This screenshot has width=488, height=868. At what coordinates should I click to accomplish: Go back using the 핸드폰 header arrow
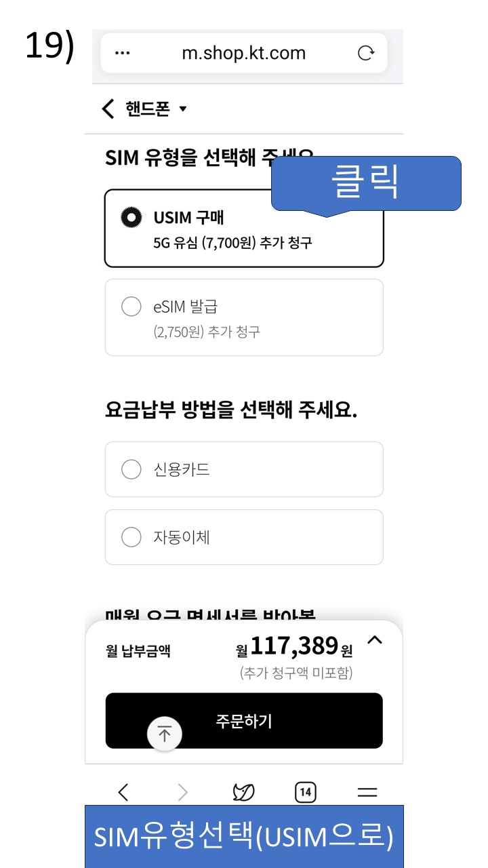point(108,108)
